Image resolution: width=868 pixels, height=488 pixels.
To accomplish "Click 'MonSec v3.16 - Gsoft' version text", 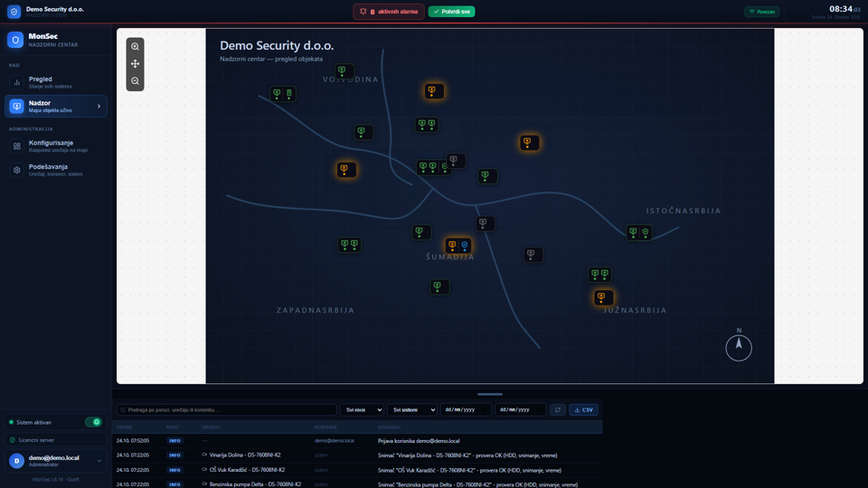I will (55, 480).
